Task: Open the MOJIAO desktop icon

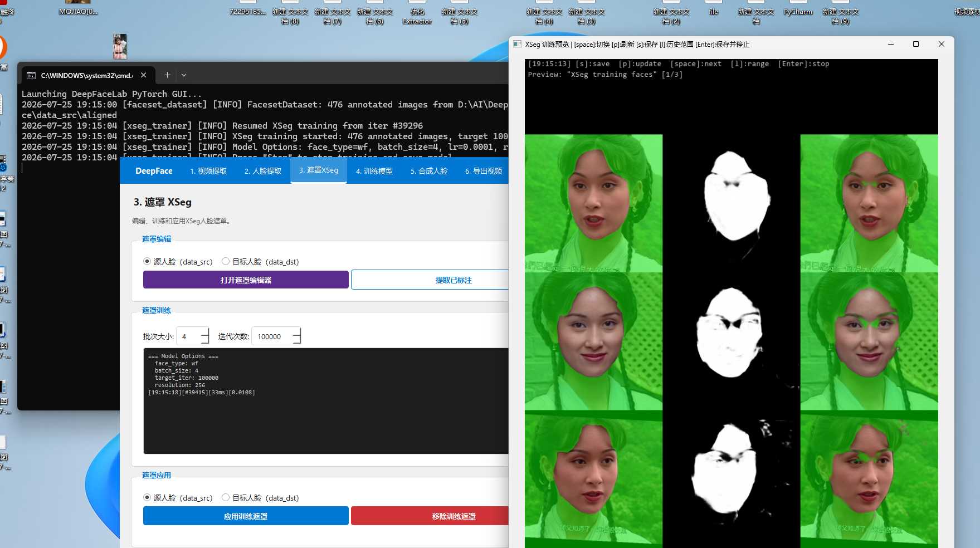Action: pos(78,8)
